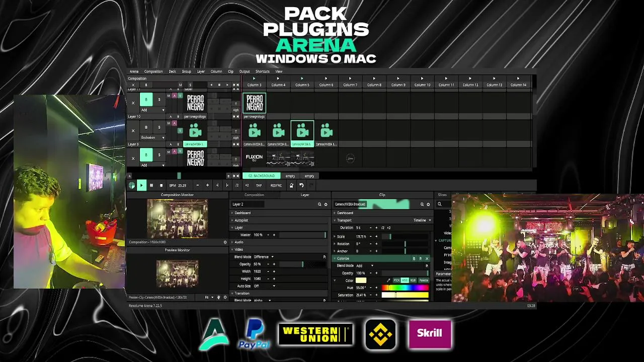Decrease BPM with the minus button
The width and height of the screenshot is (644, 362).
[x=197, y=186]
